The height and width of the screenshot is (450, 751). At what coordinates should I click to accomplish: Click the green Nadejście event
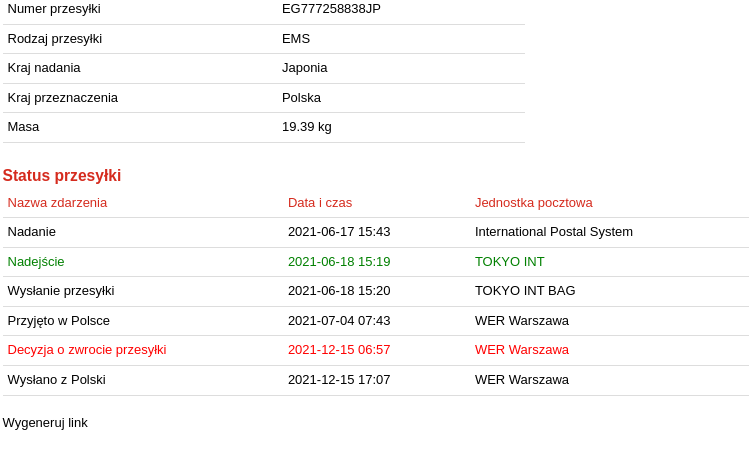pyautogui.click(x=36, y=262)
